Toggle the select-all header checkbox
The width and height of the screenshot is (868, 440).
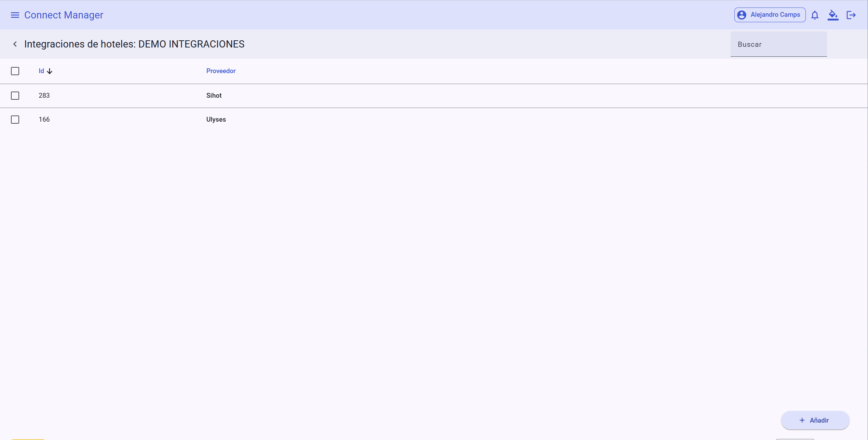pyautogui.click(x=15, y=71)
